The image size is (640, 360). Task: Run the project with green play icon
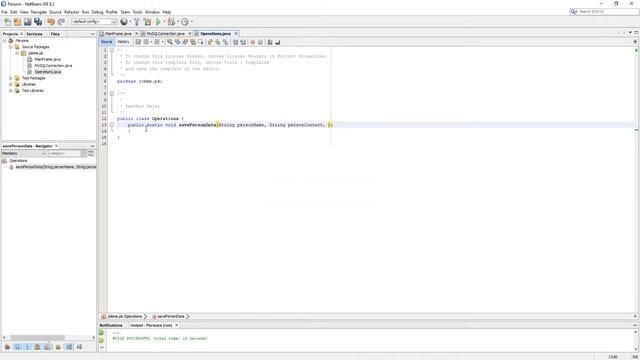point(158,22)
